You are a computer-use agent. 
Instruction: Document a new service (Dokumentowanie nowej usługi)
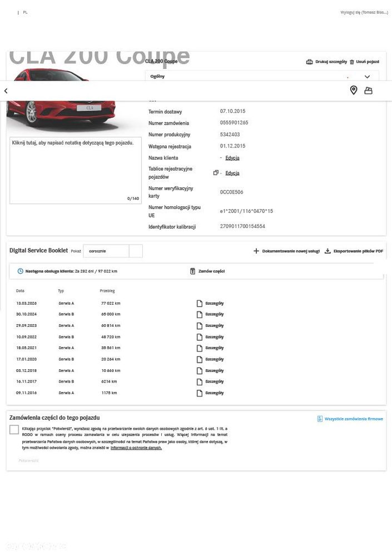(x=287, y=251)
